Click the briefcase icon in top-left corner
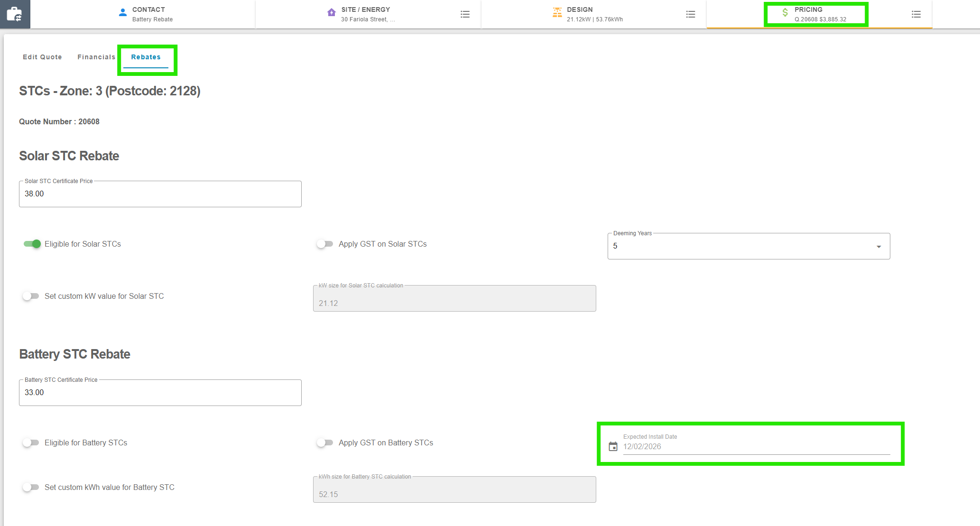Viewport: 980px width, 526px height. coord(15,14)
